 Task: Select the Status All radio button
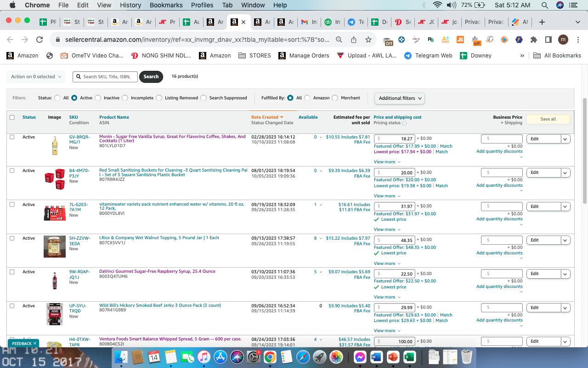[x=57, y=98]
